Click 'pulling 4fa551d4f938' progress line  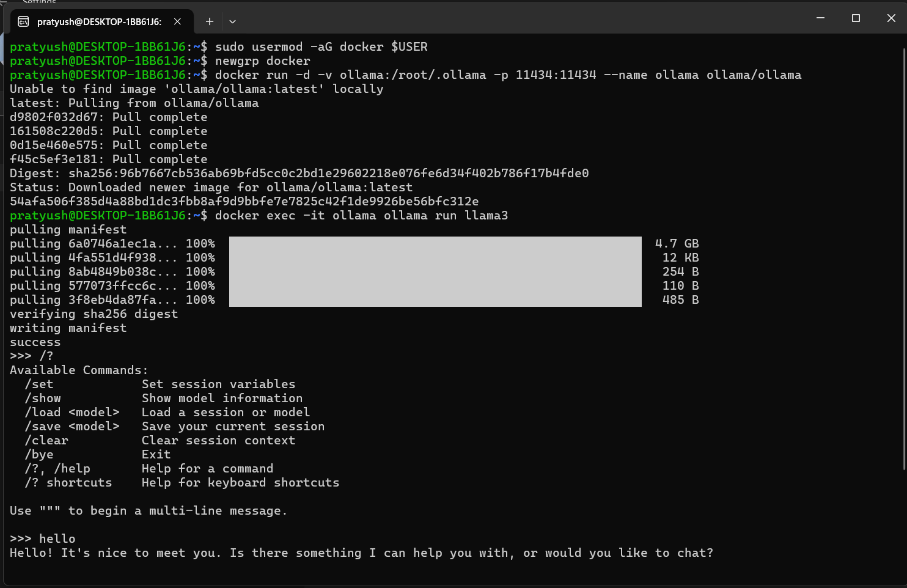coord(354,258)
